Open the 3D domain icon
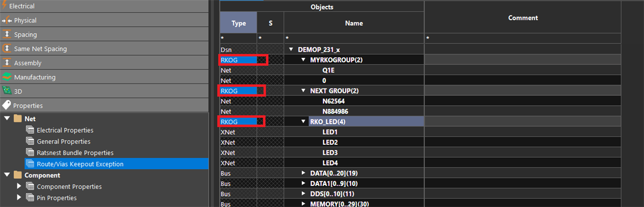The image size is (644, 207). (7, 91)
